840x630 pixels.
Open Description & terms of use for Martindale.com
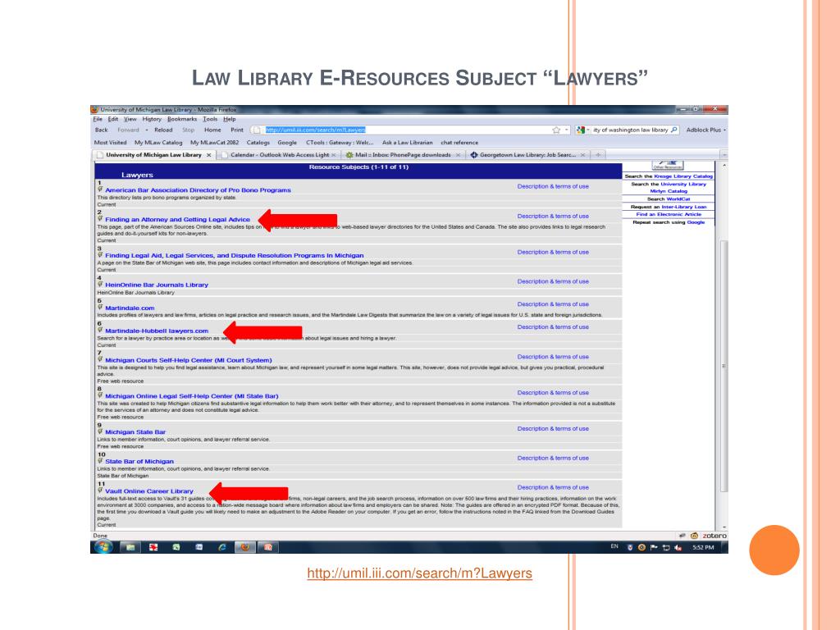(553, 304)
